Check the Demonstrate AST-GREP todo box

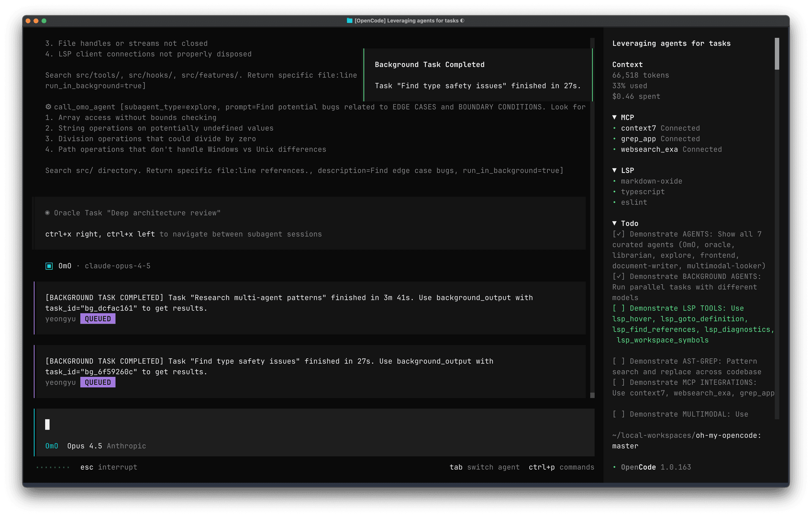[619, 361]
